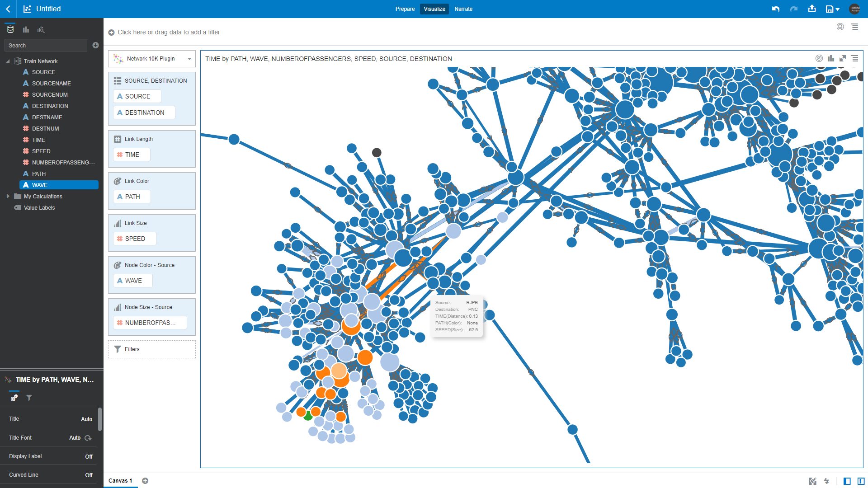Open the Network 10K Plugin dropdown
Screen dimensions: 868x488
tap(189, 59)
